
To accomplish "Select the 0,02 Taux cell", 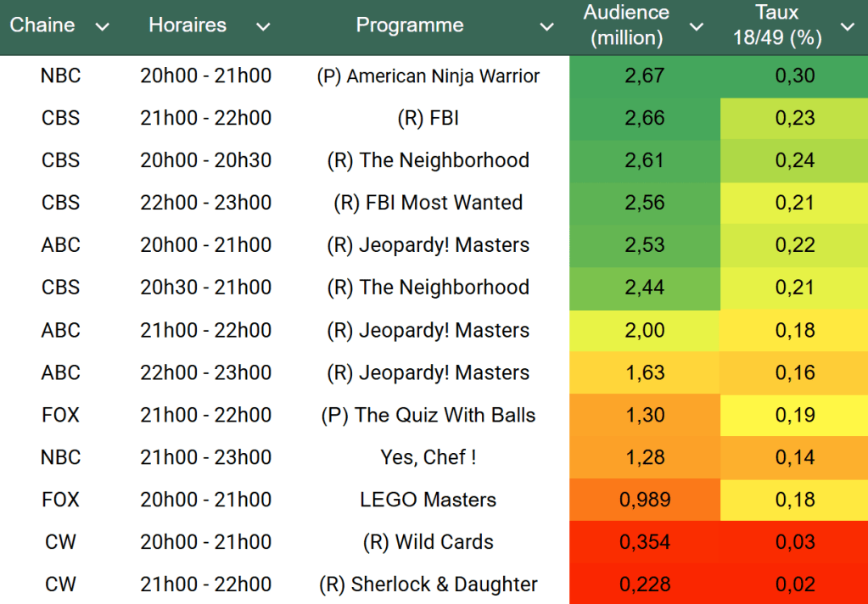I will 794,584.
